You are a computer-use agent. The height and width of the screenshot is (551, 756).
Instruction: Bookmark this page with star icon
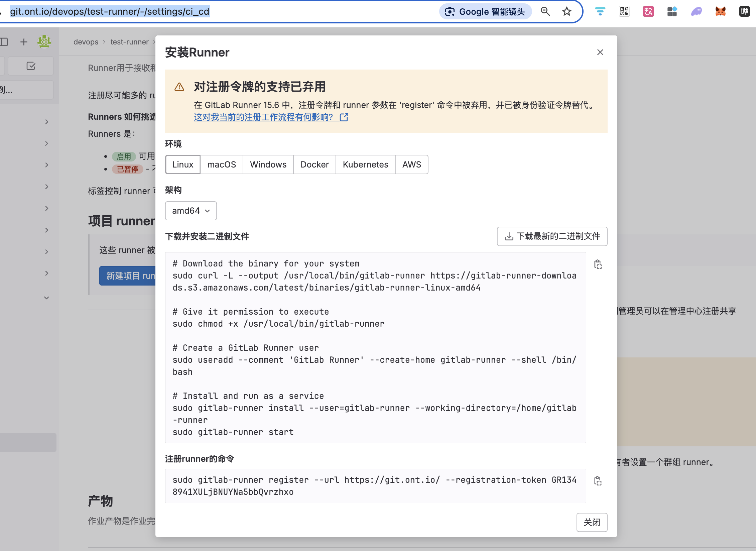567,12
